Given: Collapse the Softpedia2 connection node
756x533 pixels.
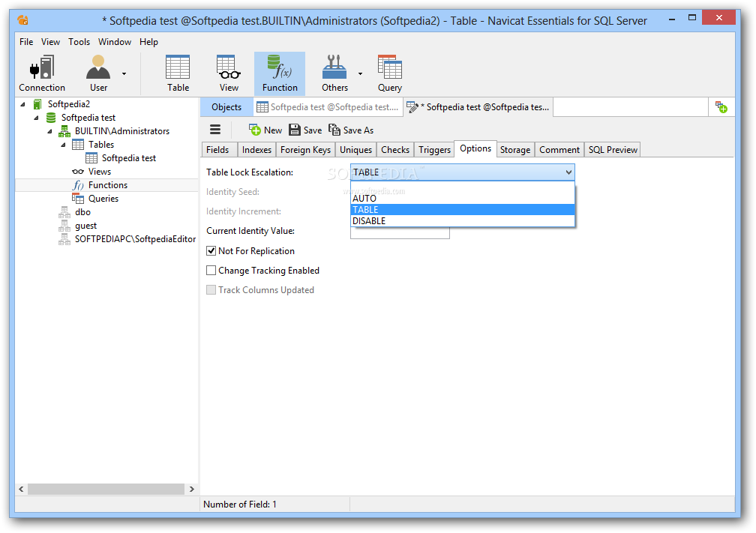Looking at the screenshot, I should coord(22,104).
